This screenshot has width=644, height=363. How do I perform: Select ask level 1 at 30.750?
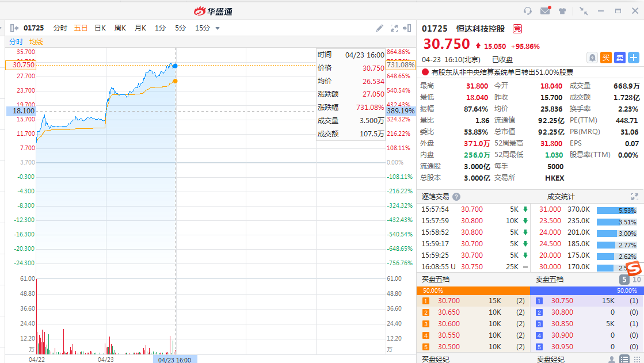click(586, 301)
